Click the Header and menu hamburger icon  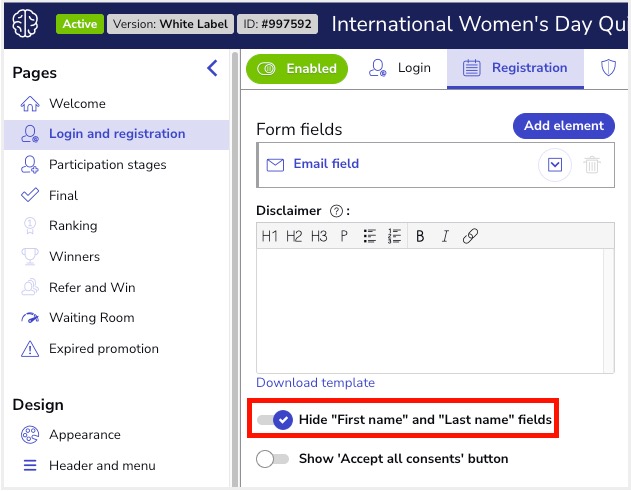[x=30, y=465]
